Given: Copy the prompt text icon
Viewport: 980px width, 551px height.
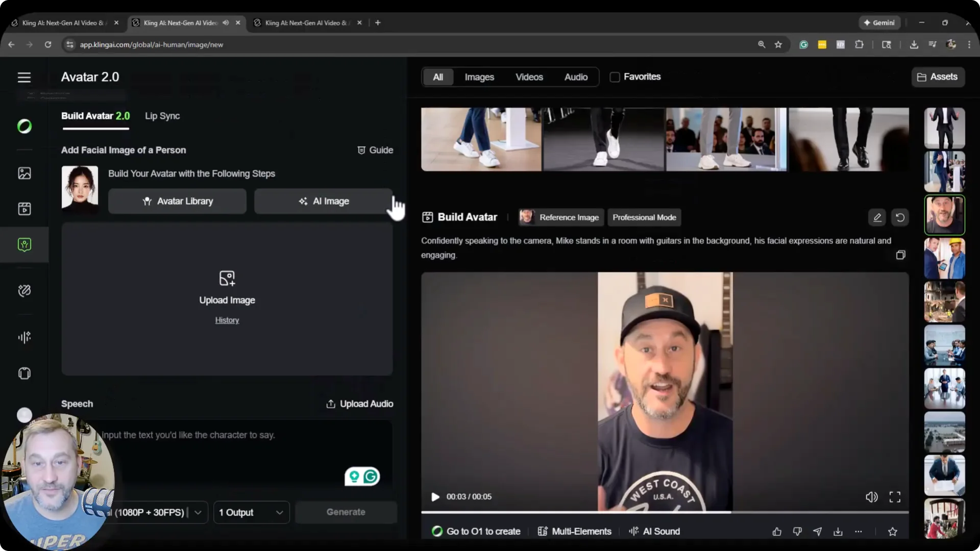Looking at the screenshot, I should (900, 255).
